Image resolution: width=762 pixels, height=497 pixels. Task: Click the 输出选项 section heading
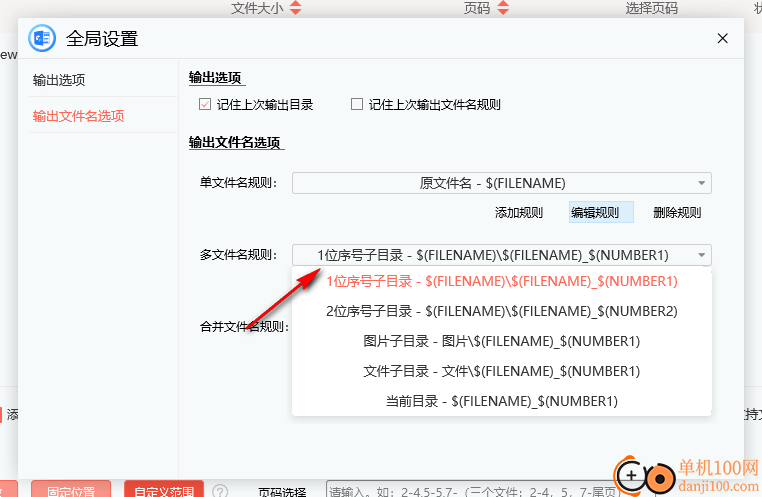215,78
